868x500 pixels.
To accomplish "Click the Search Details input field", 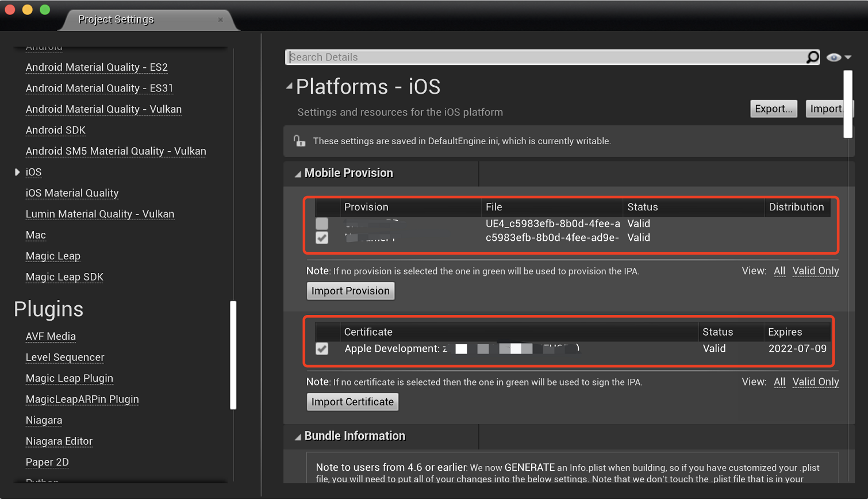I will [x=546, y=57].
